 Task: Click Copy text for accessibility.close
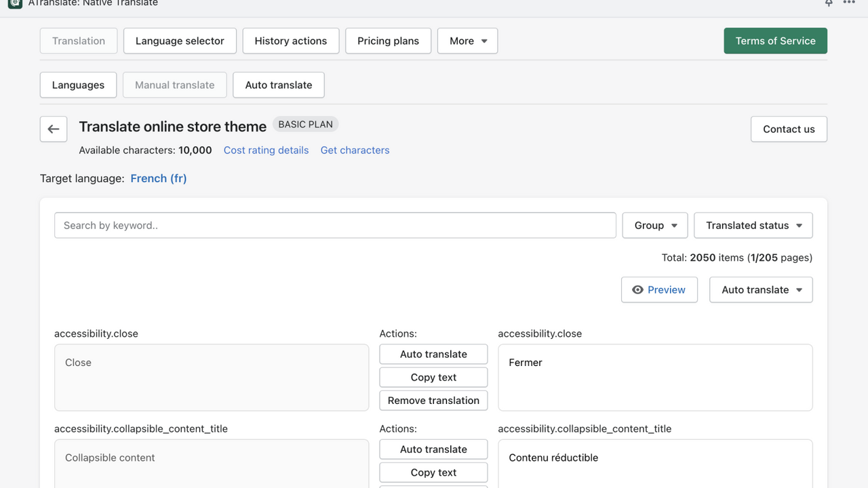point(433,377)
